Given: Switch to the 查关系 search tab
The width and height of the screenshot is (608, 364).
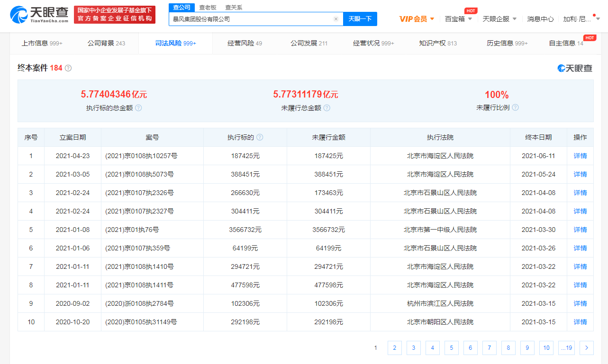Looking at the screenshot, I should [233, 8].
